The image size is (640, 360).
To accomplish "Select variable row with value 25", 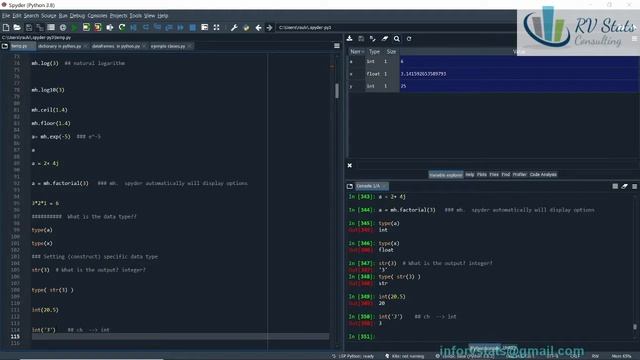I will [x=494, y=86].
